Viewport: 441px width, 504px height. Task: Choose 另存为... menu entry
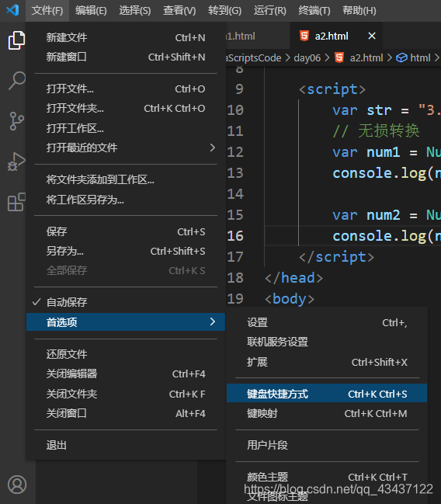coord(126,251)
